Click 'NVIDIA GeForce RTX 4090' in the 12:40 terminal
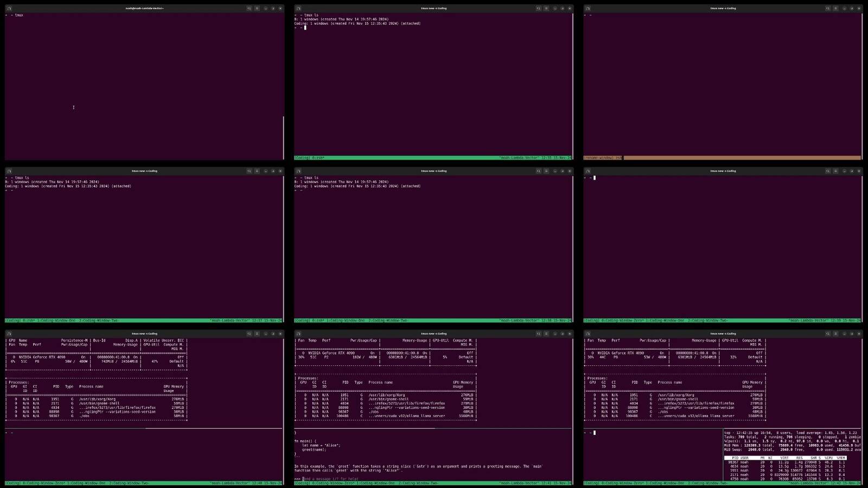This screenshot has height=488, width=868. [x=42, y=357]
